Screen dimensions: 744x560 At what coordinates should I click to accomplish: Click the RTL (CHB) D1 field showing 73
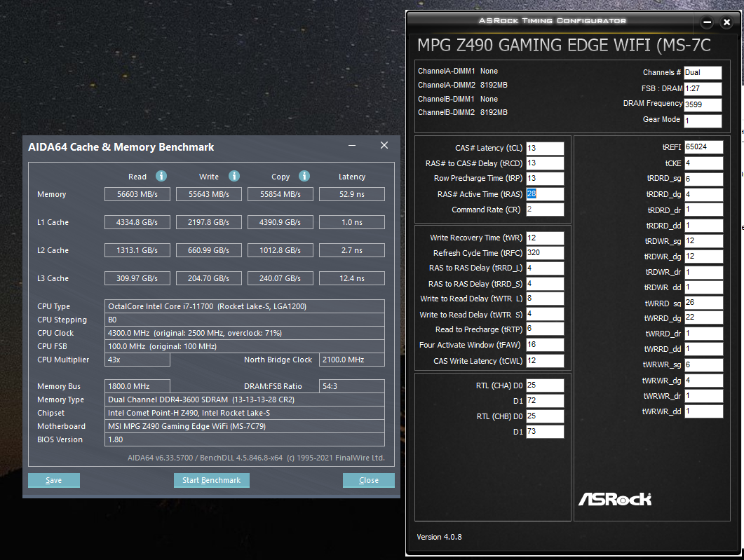point(545,432)
